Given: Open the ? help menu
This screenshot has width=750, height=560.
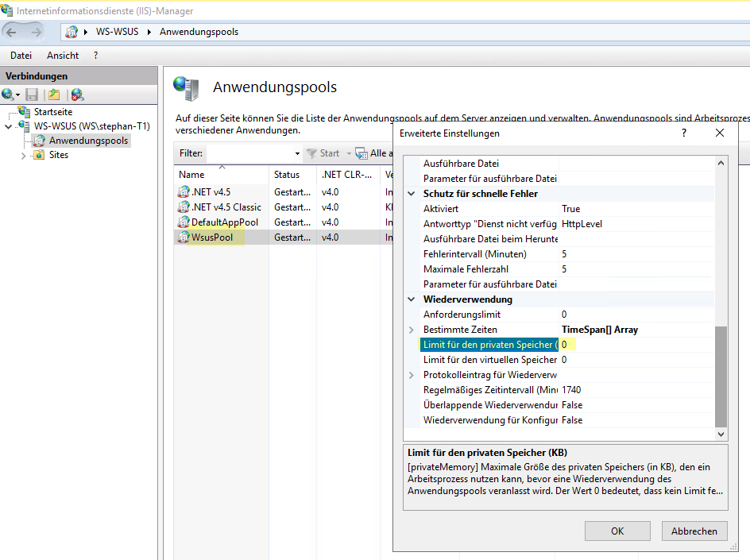Looking at the screenshot, I should click(x=95, y=56).
